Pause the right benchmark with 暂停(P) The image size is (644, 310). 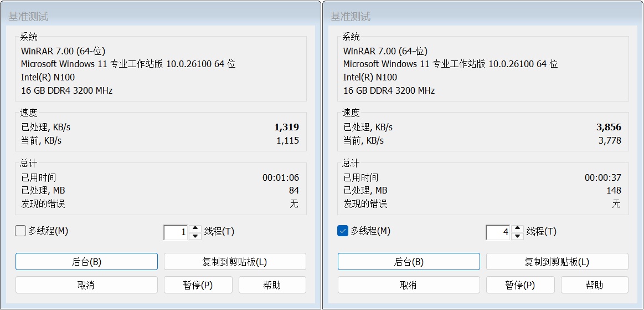click(x=521, y=285)
